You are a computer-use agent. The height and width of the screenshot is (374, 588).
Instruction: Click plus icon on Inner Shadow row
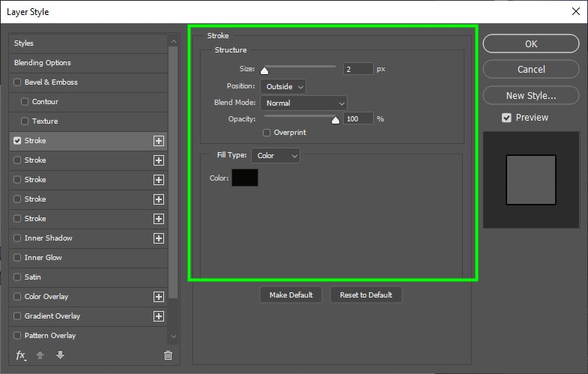click(x=159, y=238)
